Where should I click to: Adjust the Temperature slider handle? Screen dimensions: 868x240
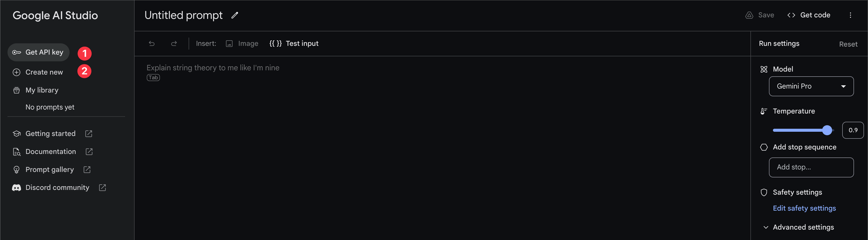(x=827, y=130)
